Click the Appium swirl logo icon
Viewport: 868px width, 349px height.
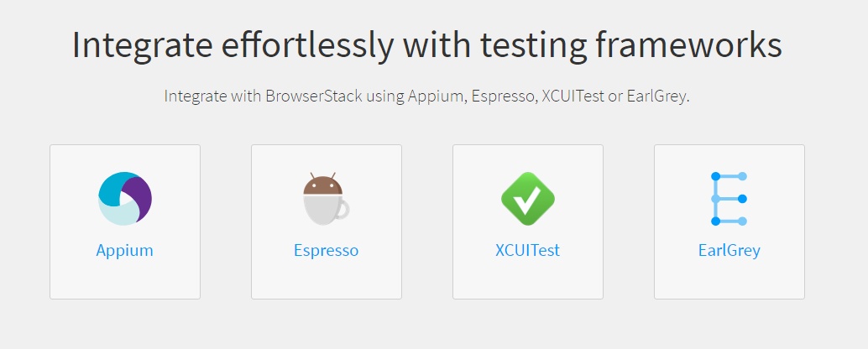click(125, 199)
